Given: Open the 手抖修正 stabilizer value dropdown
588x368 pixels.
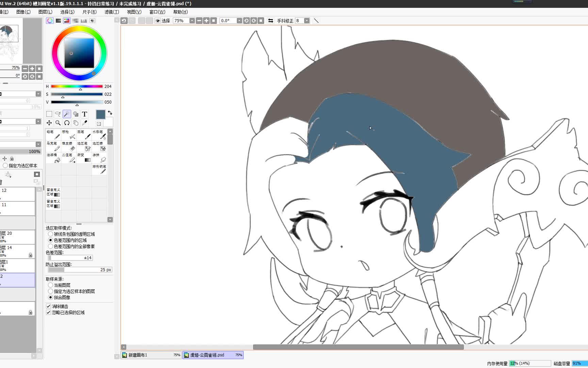Looking at the screenshot, I should pos(307,21).
